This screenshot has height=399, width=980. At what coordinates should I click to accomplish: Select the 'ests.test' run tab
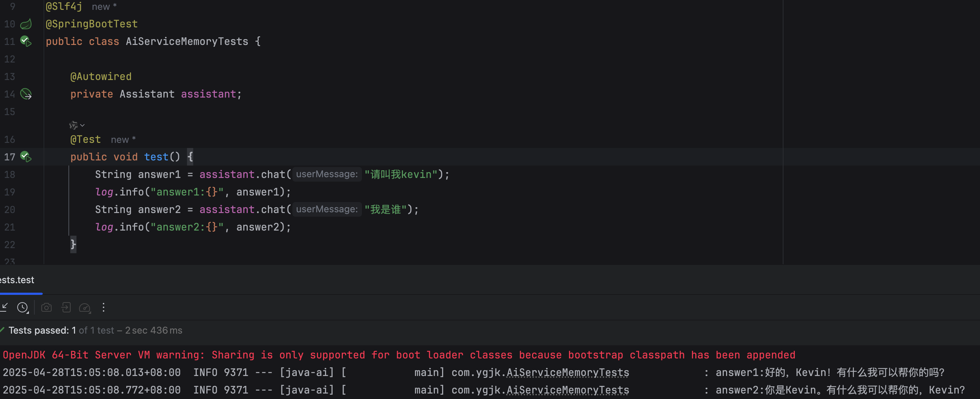[17, 280]
